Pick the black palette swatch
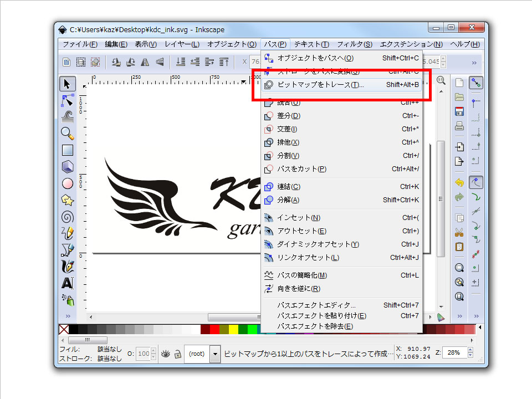532x399 pixels. click(73, 329)
